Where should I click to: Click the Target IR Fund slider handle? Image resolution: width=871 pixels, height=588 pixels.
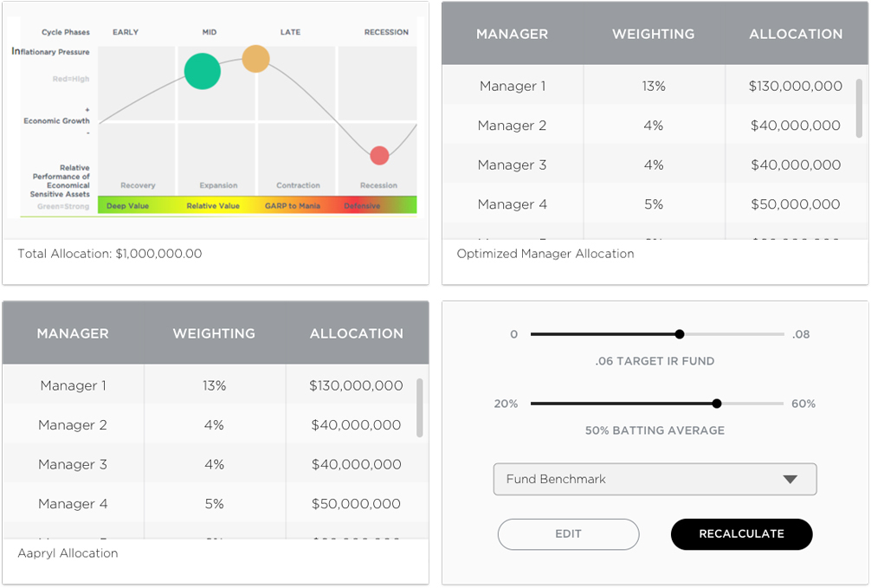click(680, 334)
